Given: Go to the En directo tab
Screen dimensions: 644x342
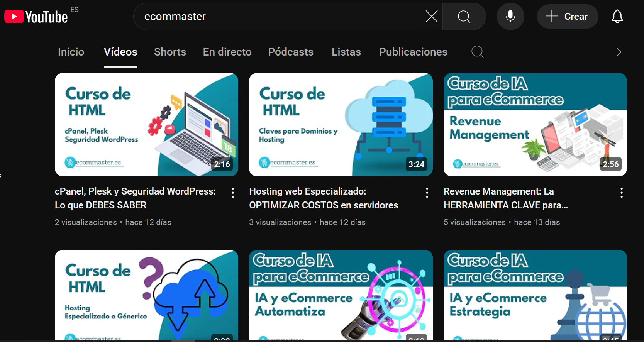Looking at the screenshot, I should pyautogui.click(x=227, y=52).
